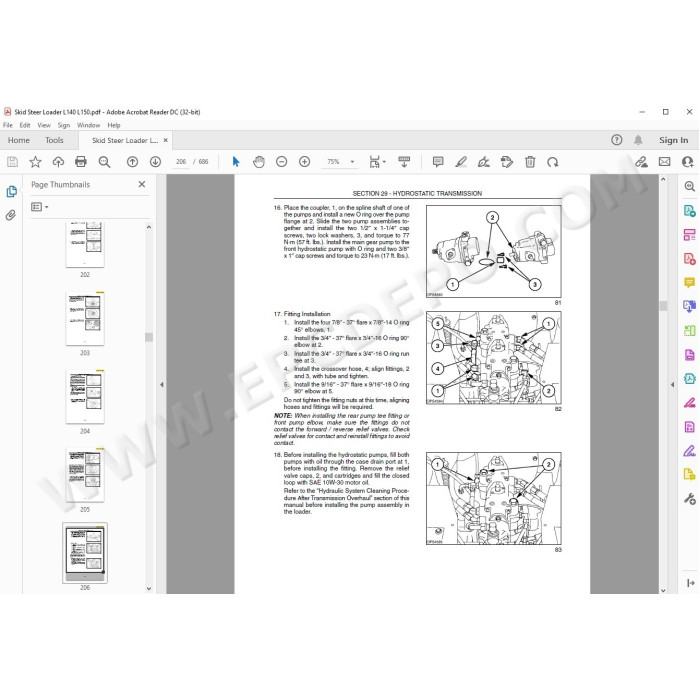Open the Export PDF tool icon

pyautogui.click(x=690, y=210)
